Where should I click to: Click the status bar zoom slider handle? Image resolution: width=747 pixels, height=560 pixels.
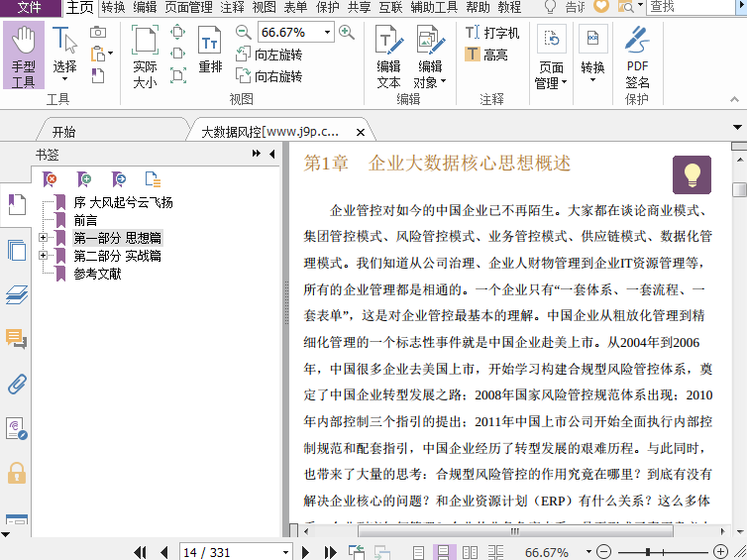pos(648,552)
